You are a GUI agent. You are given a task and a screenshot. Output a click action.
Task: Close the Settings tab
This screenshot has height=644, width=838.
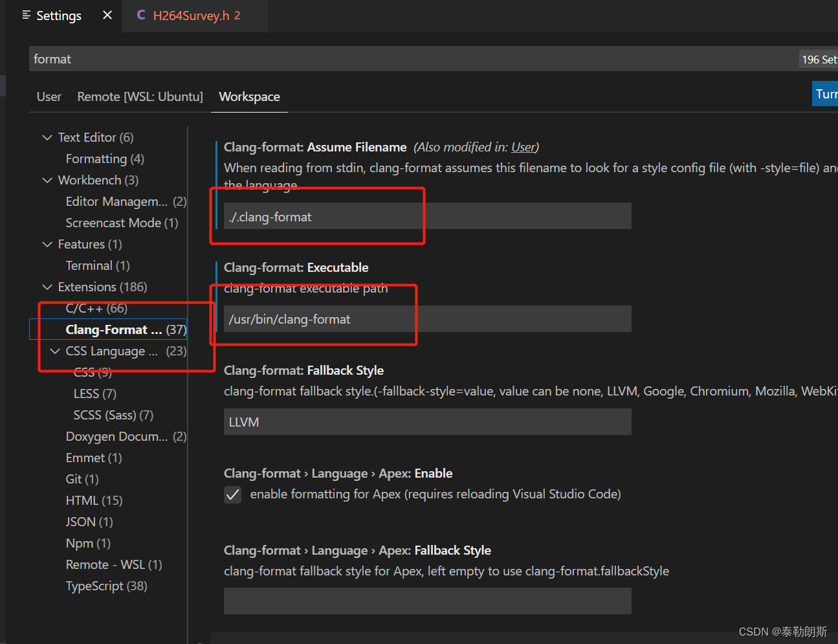click(x=107, y=15)
